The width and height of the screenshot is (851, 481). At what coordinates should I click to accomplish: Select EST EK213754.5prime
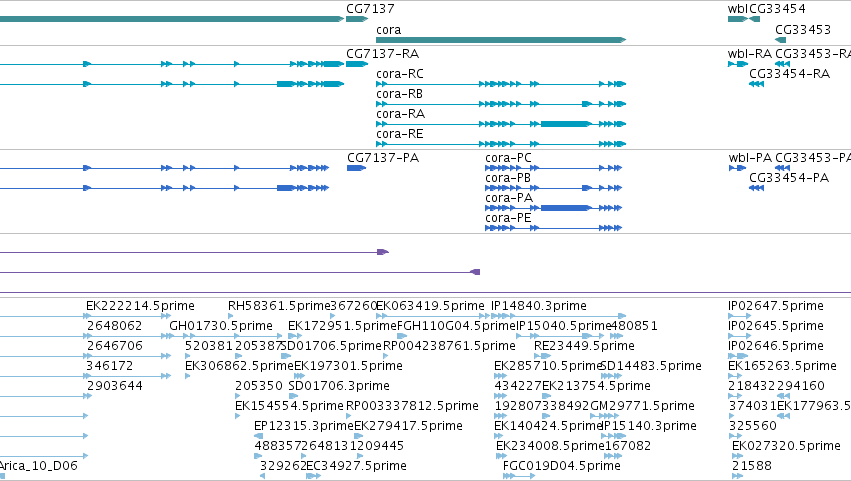click(x=596, y=387)
